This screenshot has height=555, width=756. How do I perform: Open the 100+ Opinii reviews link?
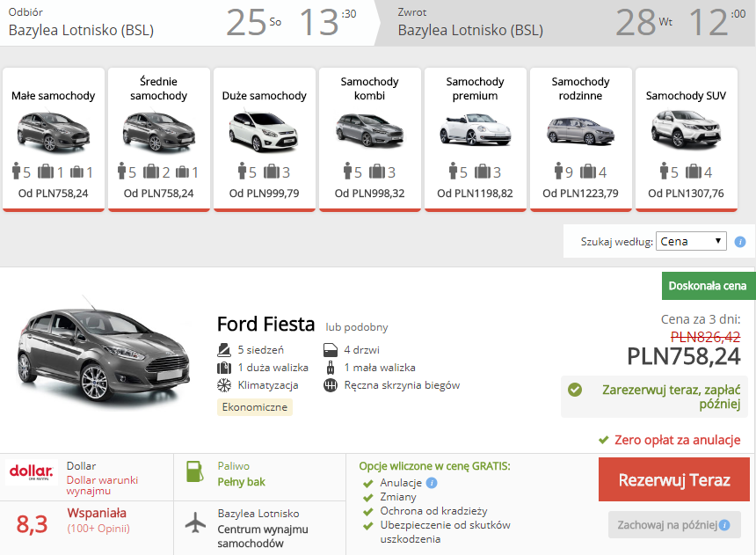98,529
